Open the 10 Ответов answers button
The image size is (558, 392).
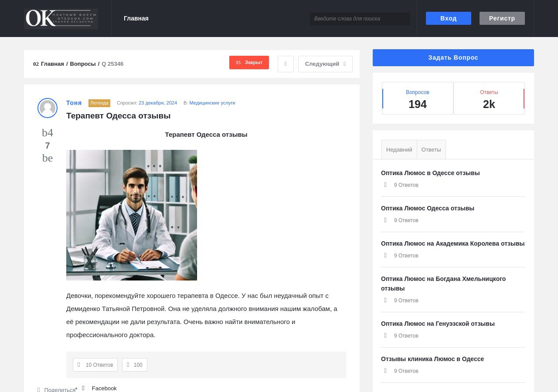(x=95, y=365)
